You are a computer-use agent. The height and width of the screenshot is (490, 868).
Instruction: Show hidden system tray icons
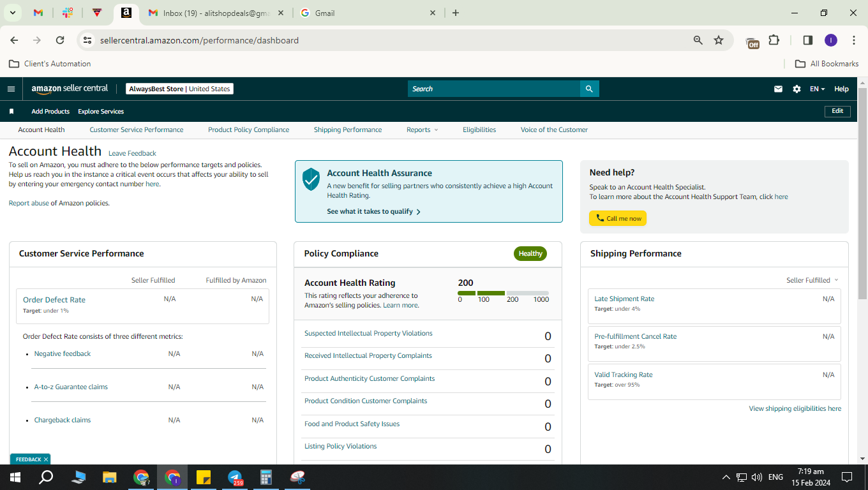click(726, 477)
